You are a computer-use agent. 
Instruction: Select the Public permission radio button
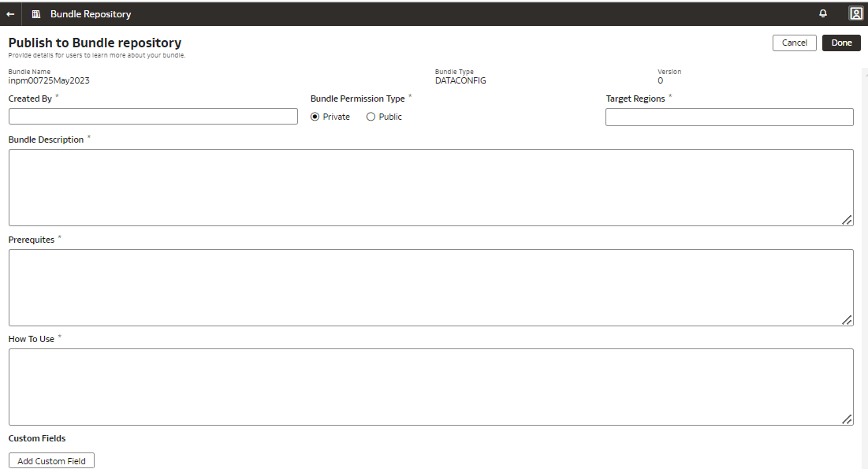[371, 116]
